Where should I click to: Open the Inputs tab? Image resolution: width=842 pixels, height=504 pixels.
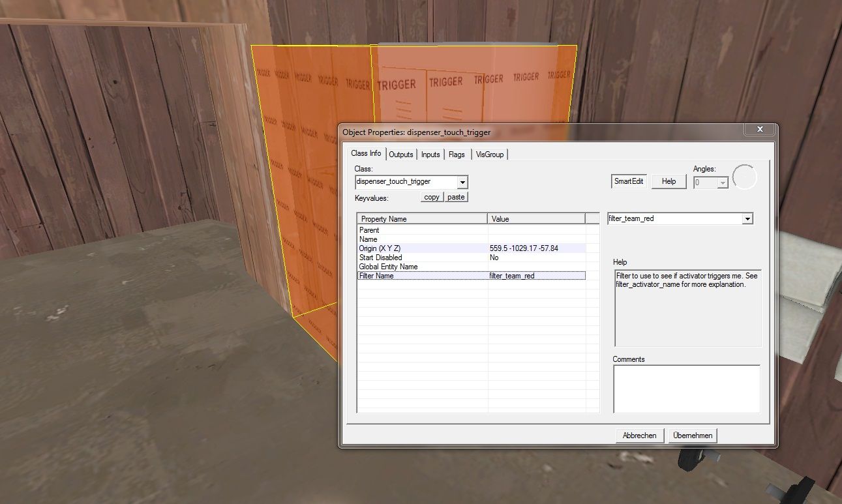tap(430, 155)
